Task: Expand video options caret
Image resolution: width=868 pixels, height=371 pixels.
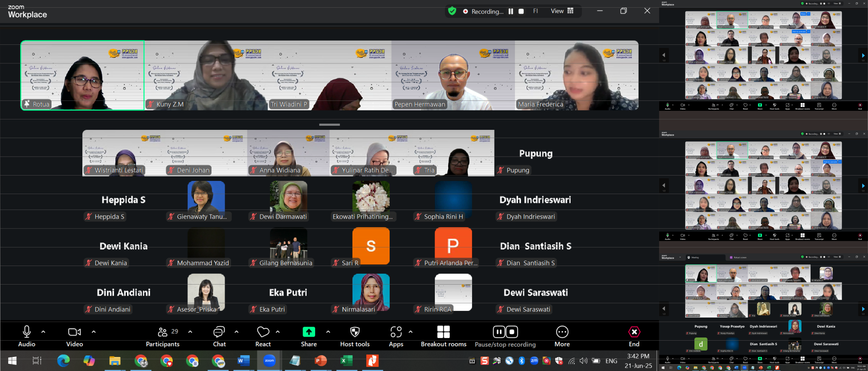Action: click(94, 332)
